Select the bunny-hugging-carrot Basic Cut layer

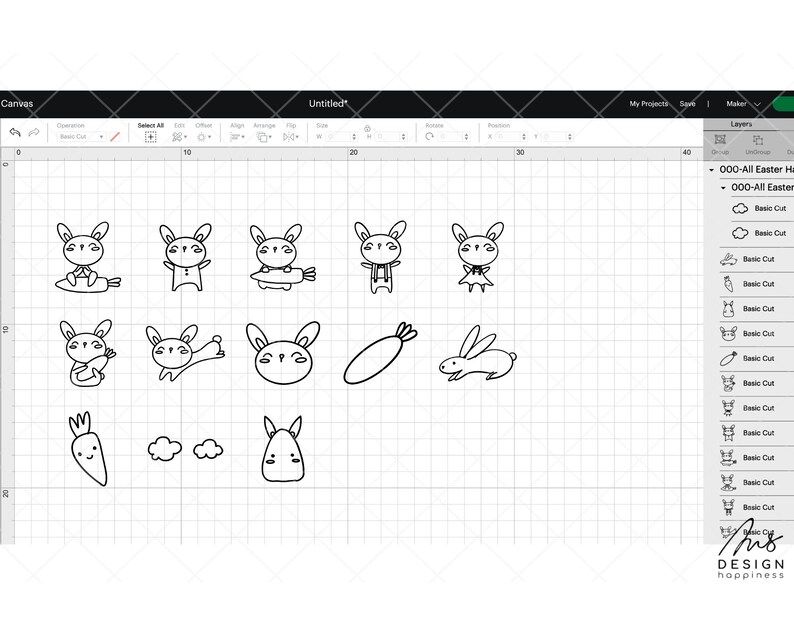click(x=757, y=383)
